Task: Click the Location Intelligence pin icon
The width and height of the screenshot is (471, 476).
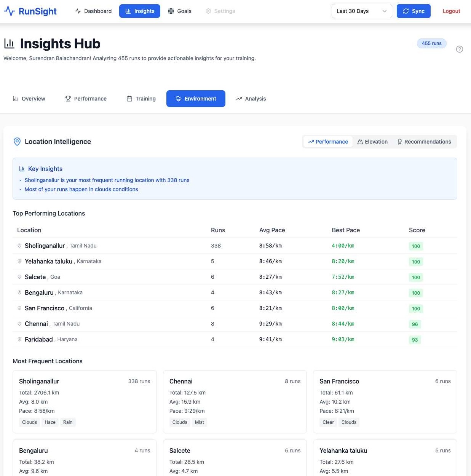Action: coord(17,142)
